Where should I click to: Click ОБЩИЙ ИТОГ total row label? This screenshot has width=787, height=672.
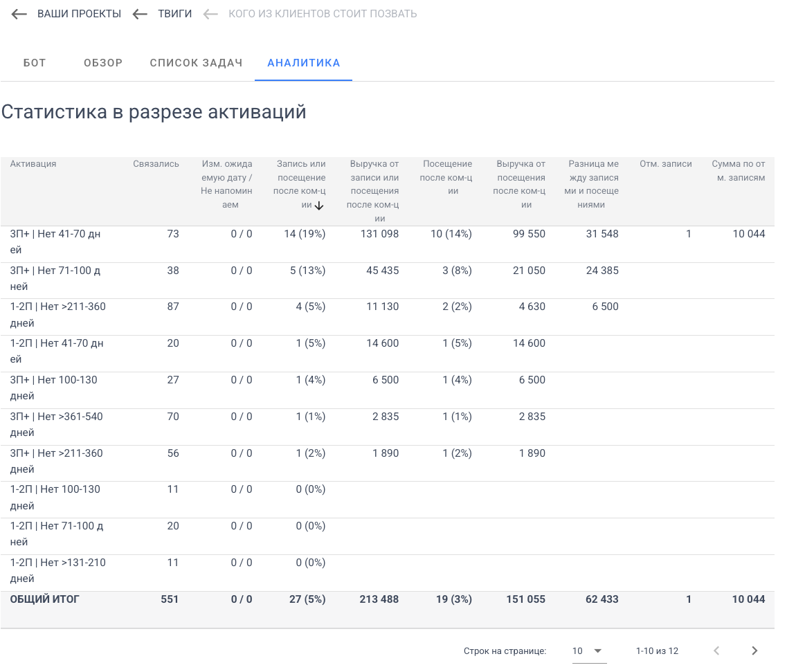45,599
